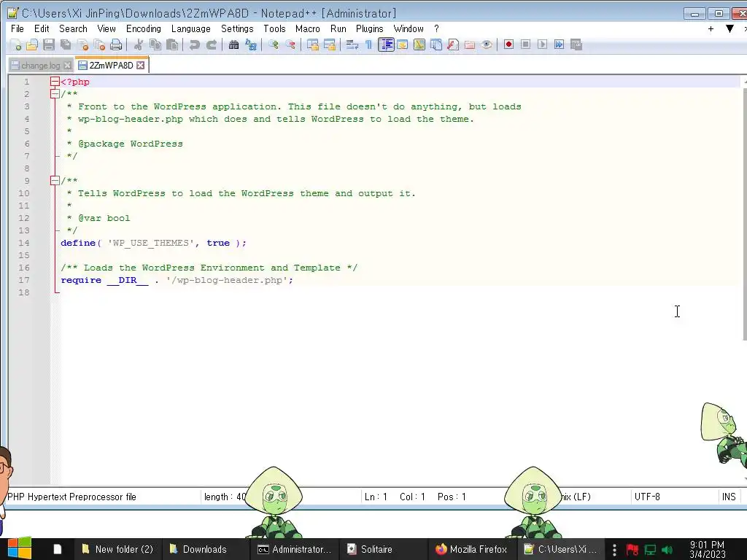Open the View menu

pyautogui.click(x=107, y=28)
